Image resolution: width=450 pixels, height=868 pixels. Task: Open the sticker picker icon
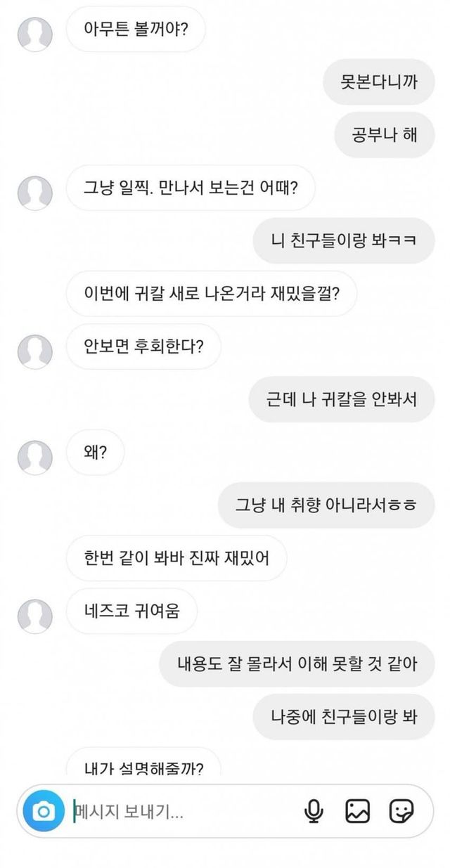click(x=401, y=811)
